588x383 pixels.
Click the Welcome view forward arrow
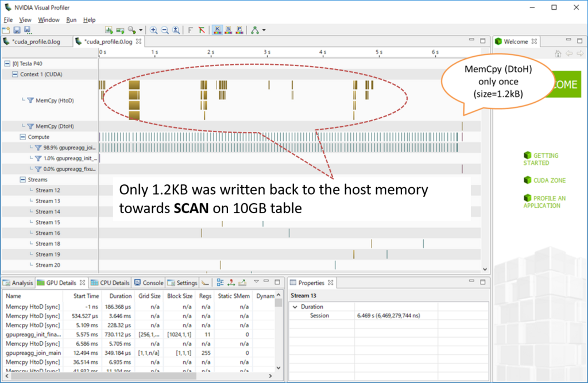(580, 53)
